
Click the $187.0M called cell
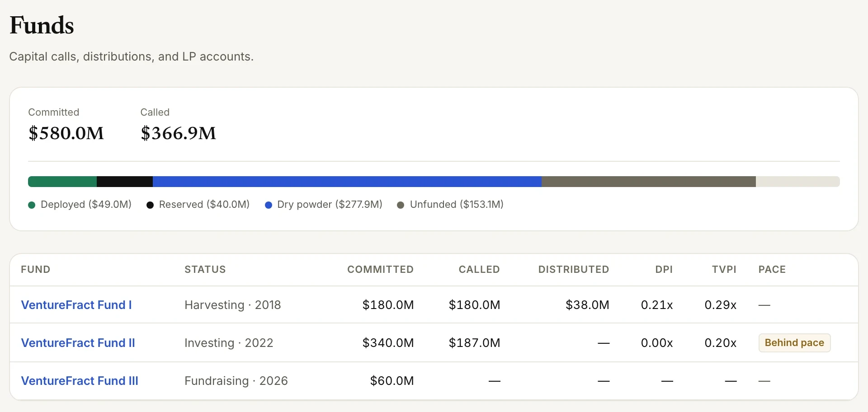[474, 343]
